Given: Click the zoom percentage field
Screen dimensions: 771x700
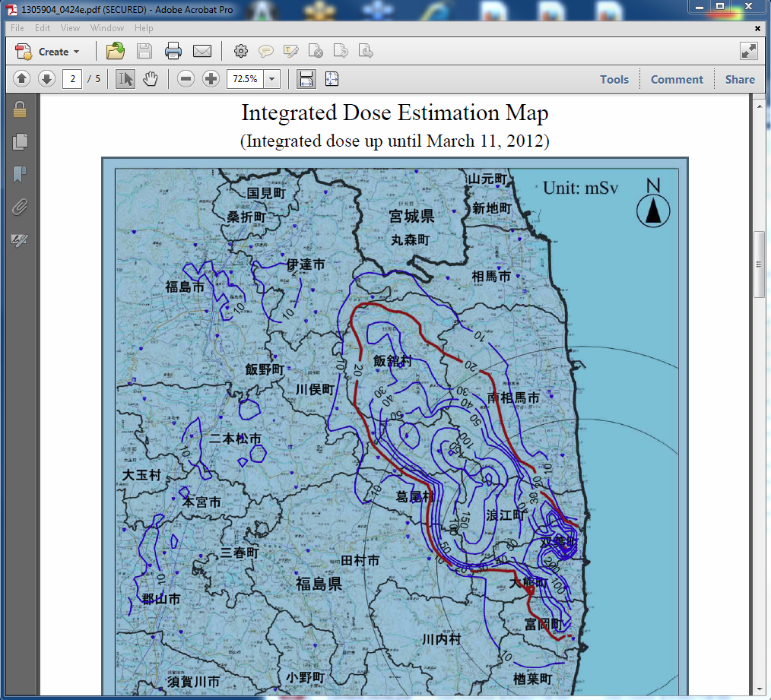Looking at the screenshot, I should [245, 78].
